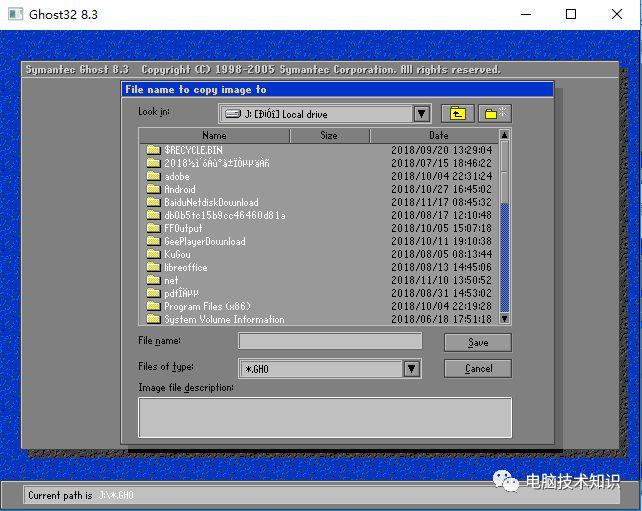Select the db0b5fc15b9cc46460d81a folder icon
642x511 pixels.
click(154, 215)
